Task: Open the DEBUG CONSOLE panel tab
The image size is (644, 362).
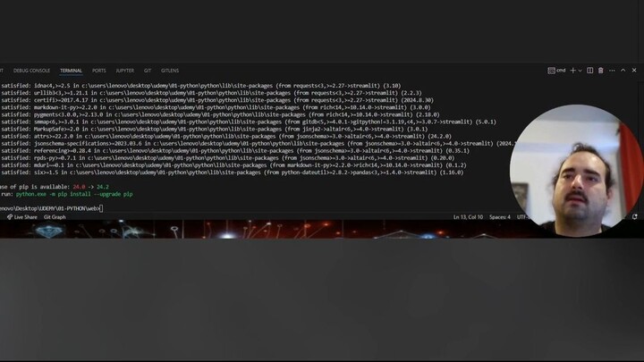Action: pos(31,71)
